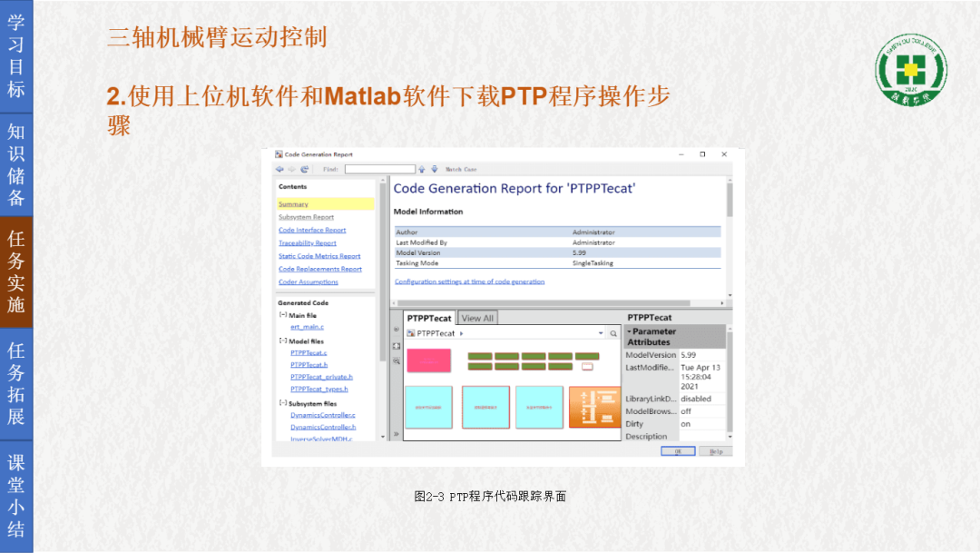Open the DynamicsController.c file link
The height and width of the screenshot is (553, 980).
[x=322, y=415]
